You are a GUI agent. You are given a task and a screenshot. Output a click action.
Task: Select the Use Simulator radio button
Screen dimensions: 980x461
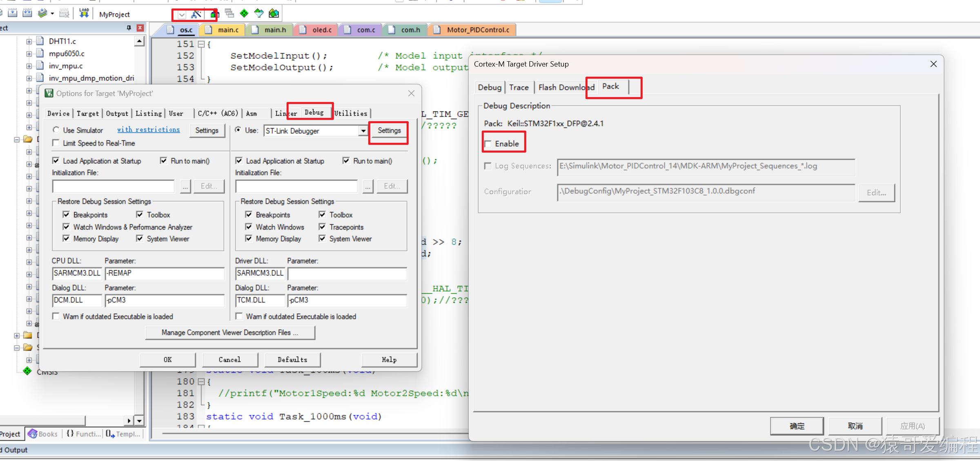tap(56, 130)
